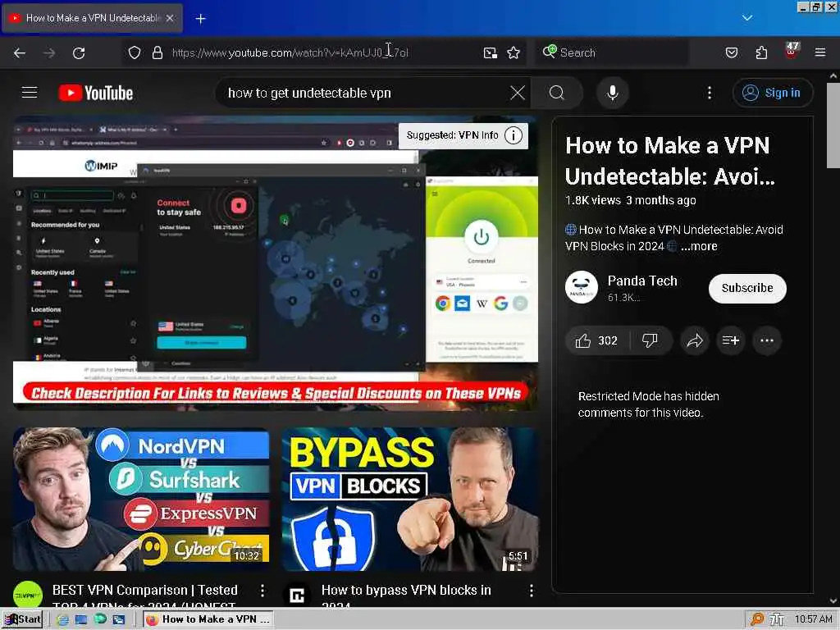Image resolution: width=840 pixels, height=630 pixels.
Task: Share the video
Action: 695,340
